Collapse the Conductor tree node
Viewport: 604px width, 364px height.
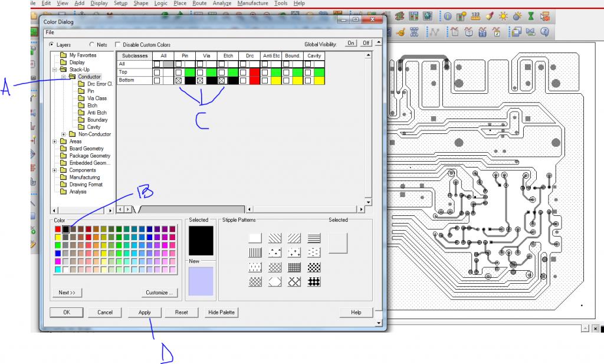[64, 77]
